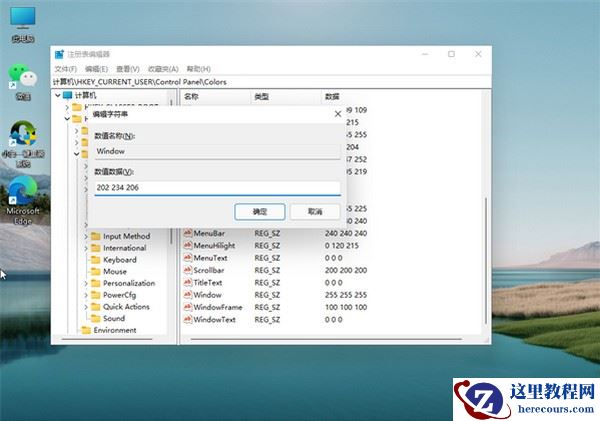Click the values list horizontal scrollbar
600x421 pixels.
coord(326,339)
